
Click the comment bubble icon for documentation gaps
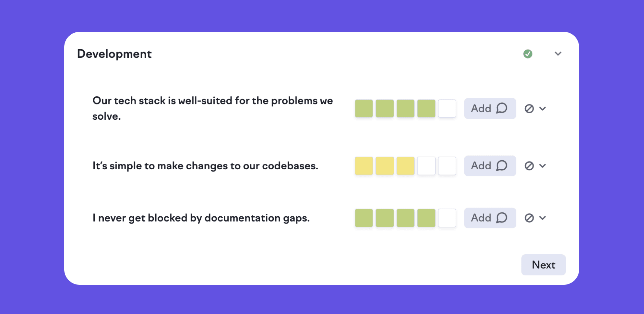502,218
